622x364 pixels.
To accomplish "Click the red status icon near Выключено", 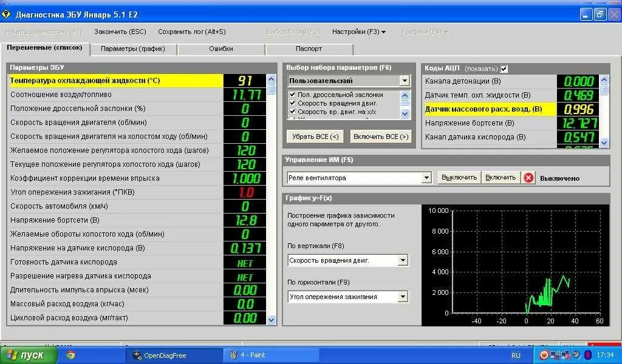I will (528, 178).
